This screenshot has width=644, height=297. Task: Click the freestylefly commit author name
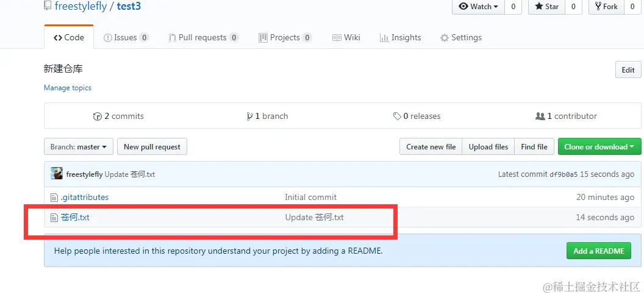84,174
